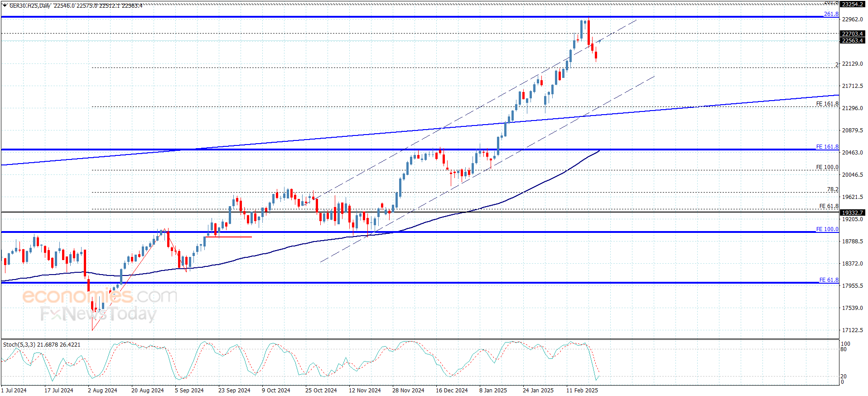Open the chart menu triangle beside GER30.H25

pos(5,5)
